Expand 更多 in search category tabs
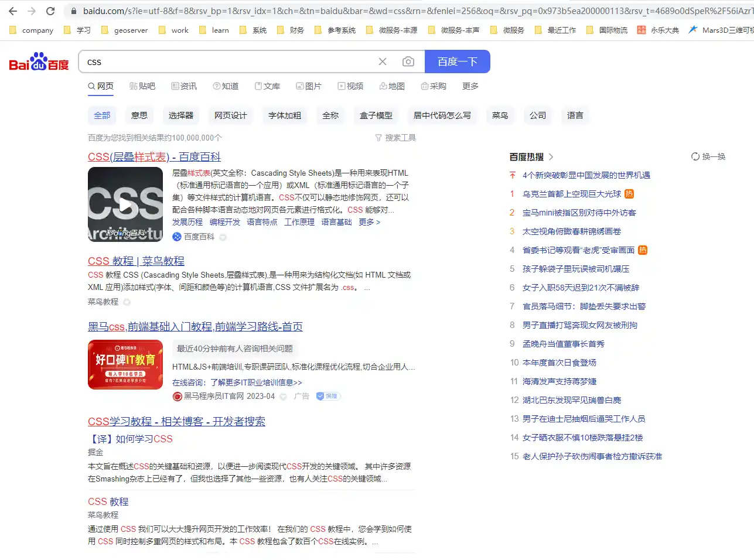This screenshot has height=560, width=754. point(470,86)
